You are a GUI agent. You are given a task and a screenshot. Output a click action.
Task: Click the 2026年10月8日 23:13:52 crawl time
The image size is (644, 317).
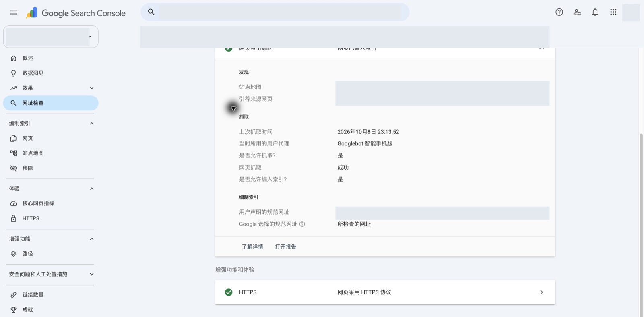(x=368, y=132)
